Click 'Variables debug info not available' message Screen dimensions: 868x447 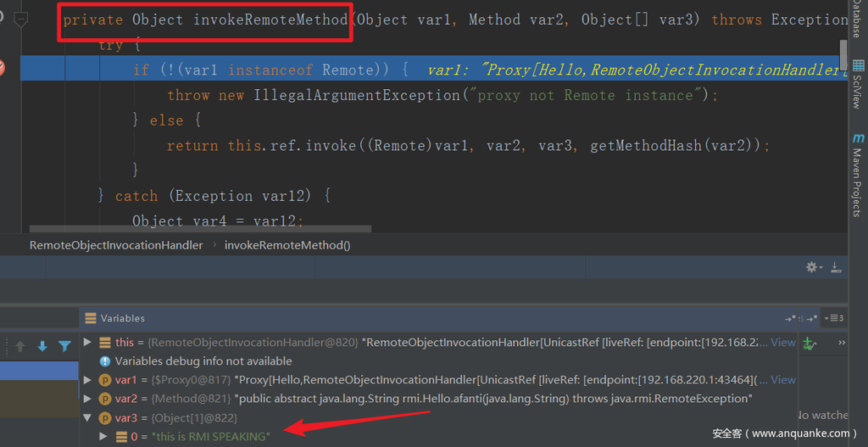tap(203, 361)
